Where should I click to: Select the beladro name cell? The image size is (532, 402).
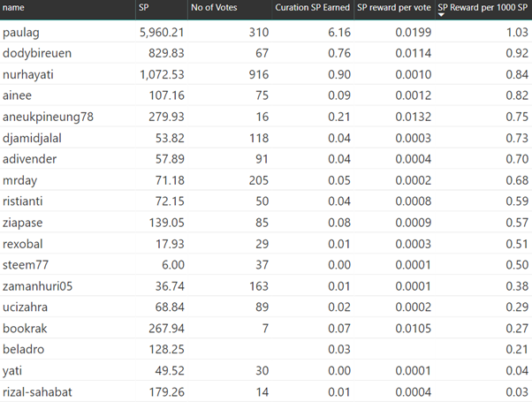23,349
